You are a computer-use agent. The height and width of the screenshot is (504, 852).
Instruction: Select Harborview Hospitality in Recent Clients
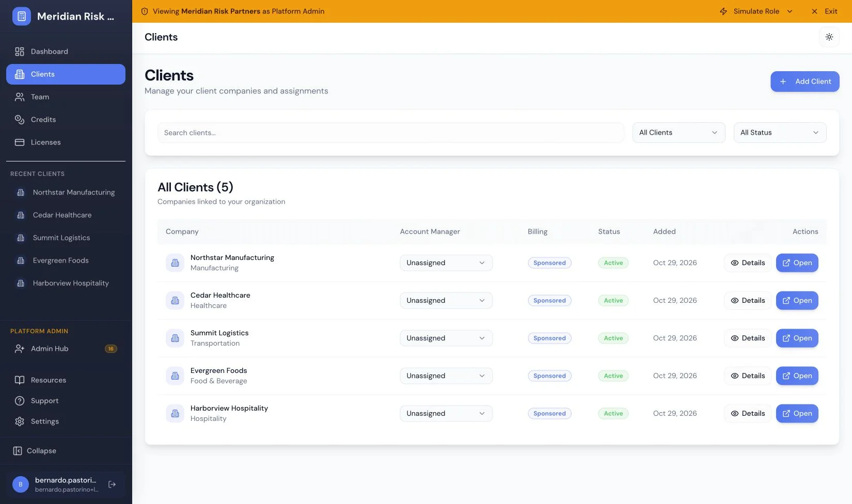[66, 283]
